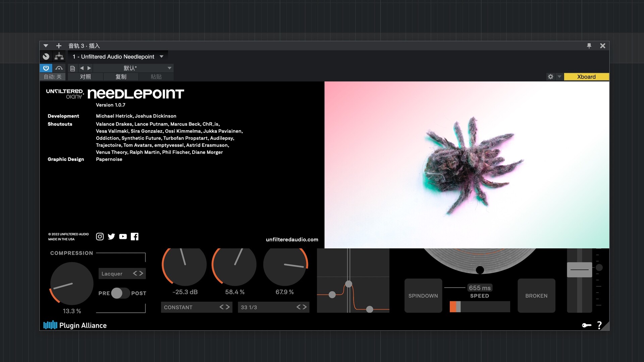Open the plugin window menu triangle

[x=46, y=46]
